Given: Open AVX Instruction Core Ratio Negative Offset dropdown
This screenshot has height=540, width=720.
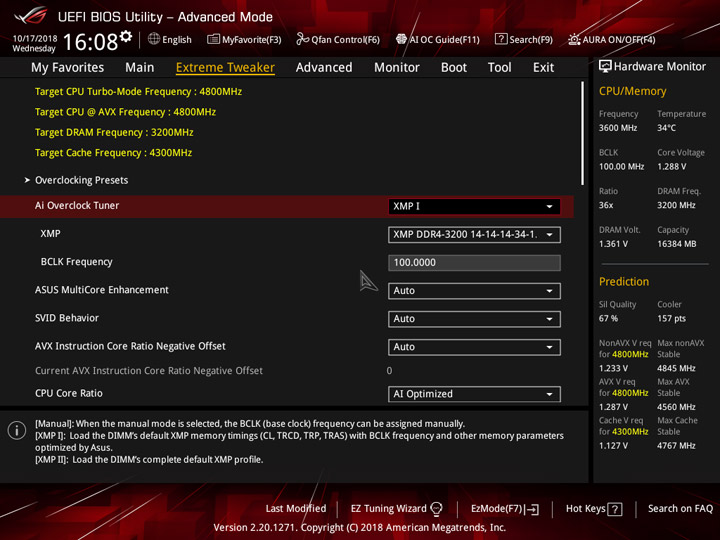Looking at the screenshot, I should click(474, 347).
